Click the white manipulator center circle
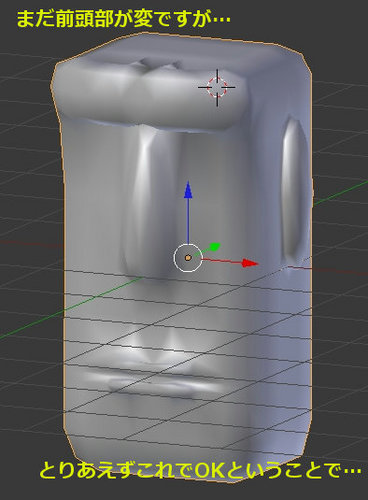Viewport: 368px width, 500px height. coord(188,258)
